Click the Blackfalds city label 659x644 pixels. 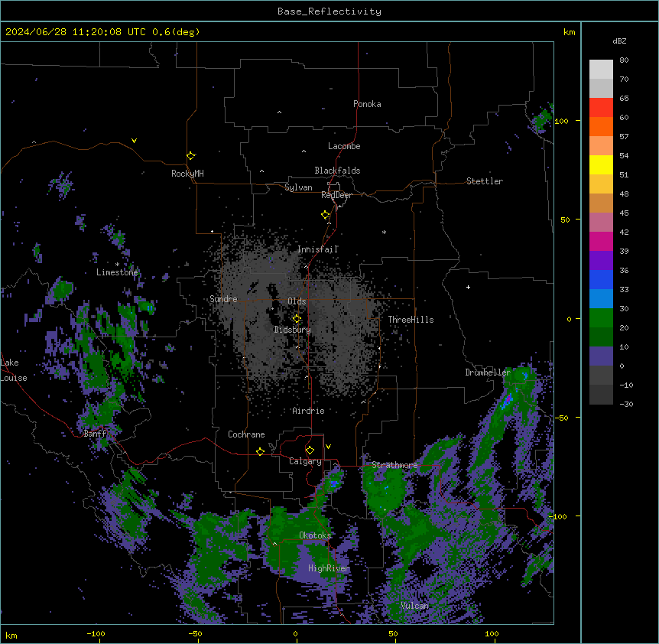click(337, 171)
